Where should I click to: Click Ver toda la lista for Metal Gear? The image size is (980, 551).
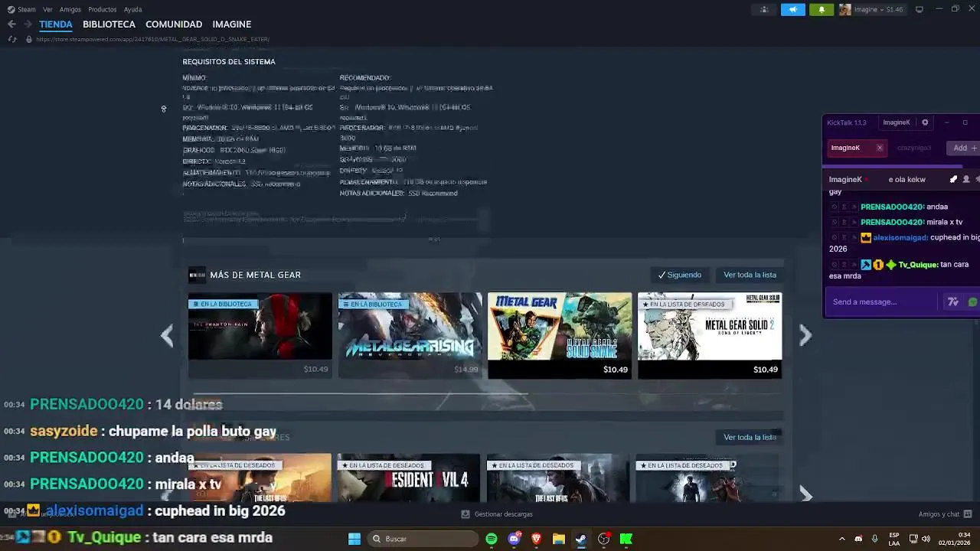tap(750, 275)
